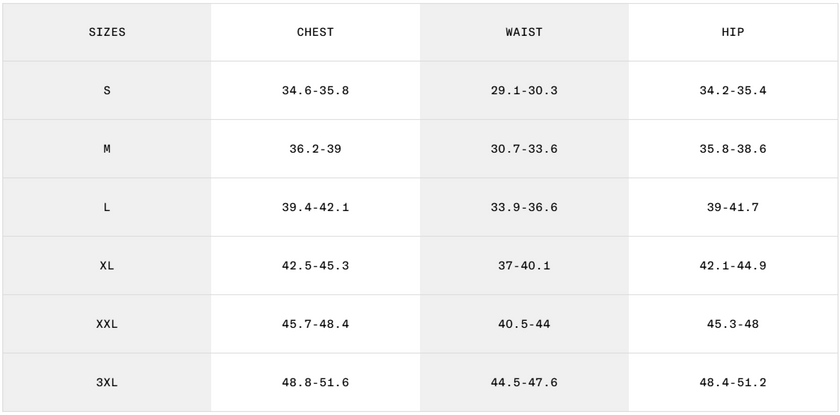Click chest value 34.6-35.8
This screenshot has width=840, height=415.
(315, 91)
